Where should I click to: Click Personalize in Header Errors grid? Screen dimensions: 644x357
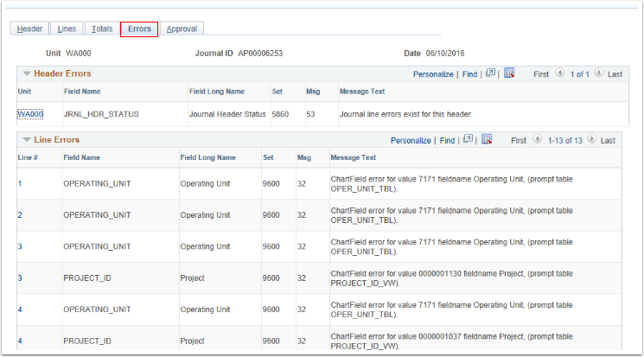[433, 74]
